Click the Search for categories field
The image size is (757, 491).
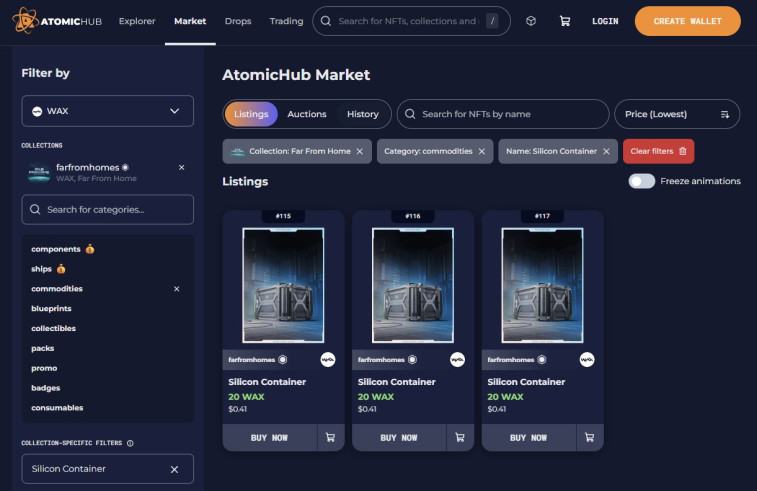(108, 210)
